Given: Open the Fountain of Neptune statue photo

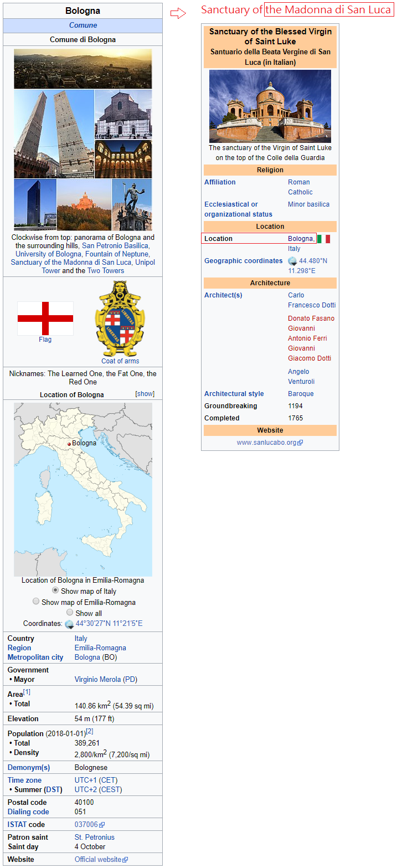Looking at the screenshot, I should [x=132, y=204].
